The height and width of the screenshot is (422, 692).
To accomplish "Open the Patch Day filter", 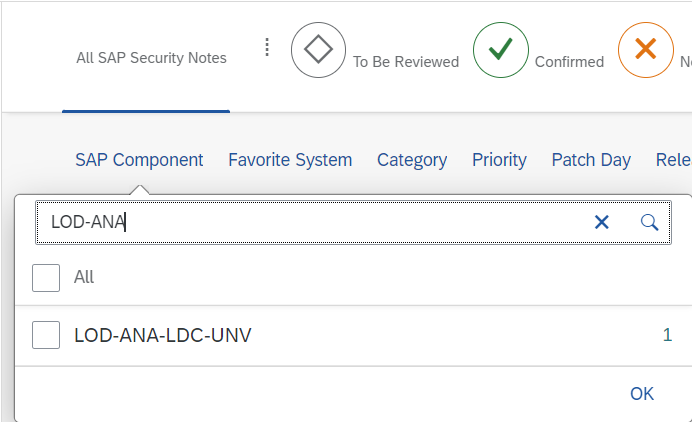I will tap(591, 160).
